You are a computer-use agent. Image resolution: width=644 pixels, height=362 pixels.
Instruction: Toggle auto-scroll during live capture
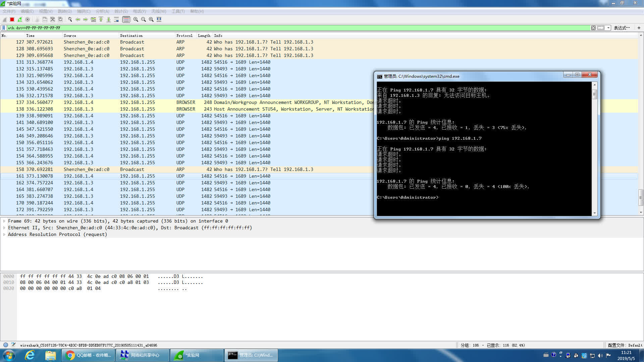[116, 19]
